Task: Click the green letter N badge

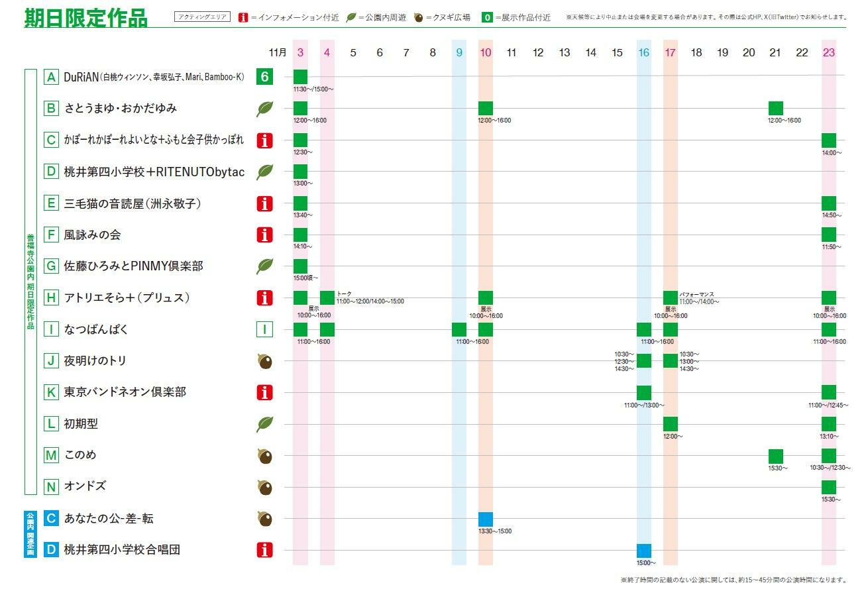Action: [51, 486]
